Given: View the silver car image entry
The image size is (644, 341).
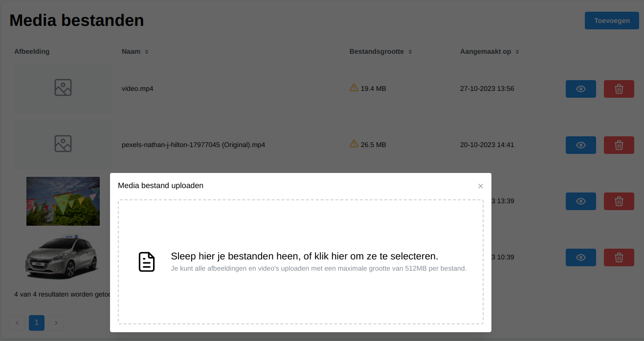Looking at the screenshot, I should (x=580, y=257).
